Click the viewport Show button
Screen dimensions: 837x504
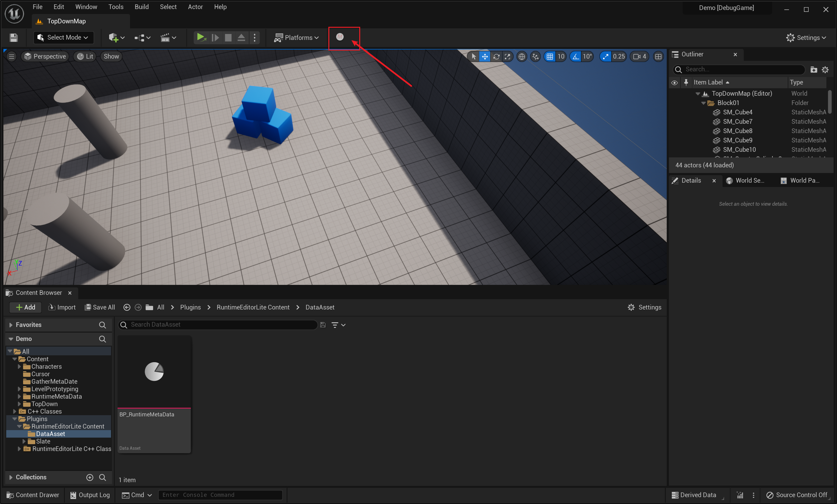[x=111, y=56]
